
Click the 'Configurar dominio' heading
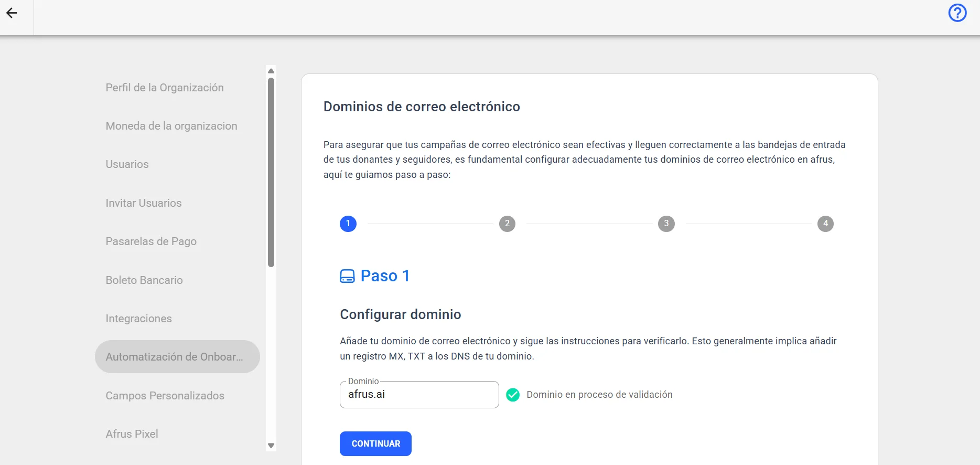coord(401,314)
